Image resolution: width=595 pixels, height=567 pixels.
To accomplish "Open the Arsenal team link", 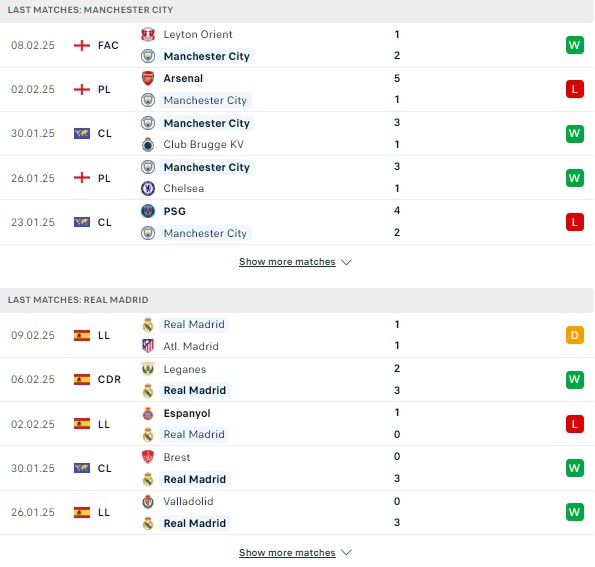I will (183, 79).
